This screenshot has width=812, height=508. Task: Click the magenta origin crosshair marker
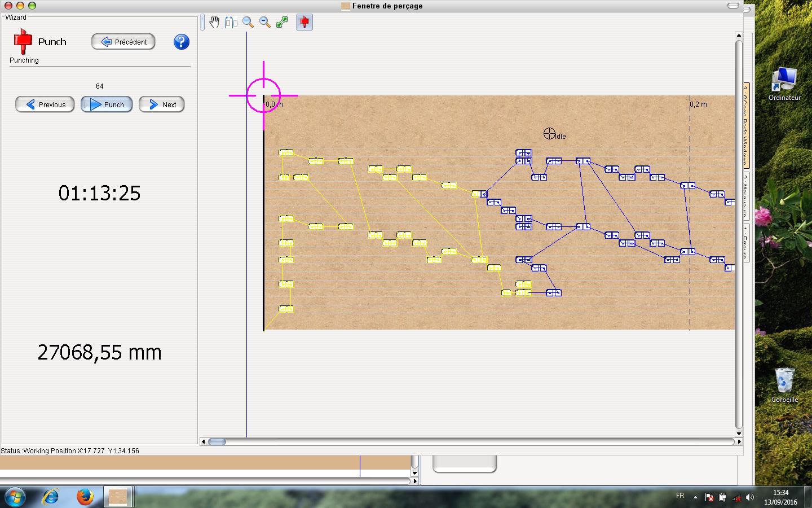pyautogui.click(x=263, y=95)
